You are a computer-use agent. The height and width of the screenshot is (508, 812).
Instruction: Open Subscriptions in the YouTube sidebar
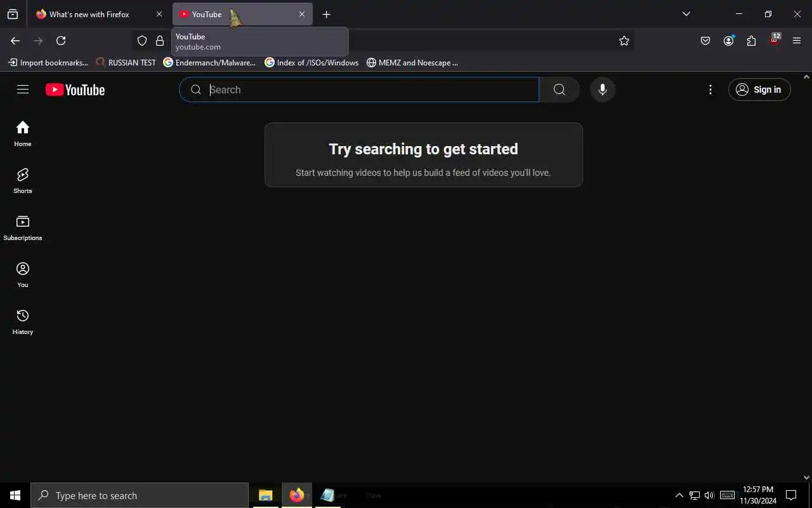coord(23,228)
